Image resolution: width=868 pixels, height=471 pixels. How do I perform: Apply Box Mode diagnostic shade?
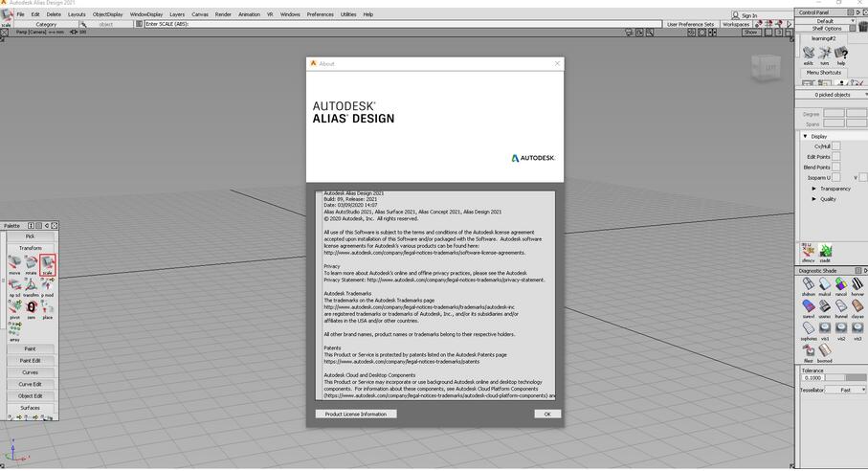coord(825,352)
